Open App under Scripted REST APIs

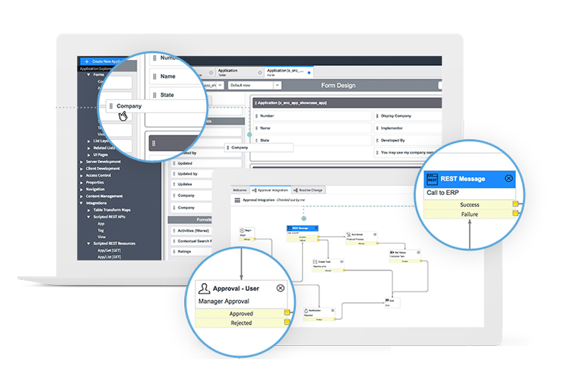[101, 223]
